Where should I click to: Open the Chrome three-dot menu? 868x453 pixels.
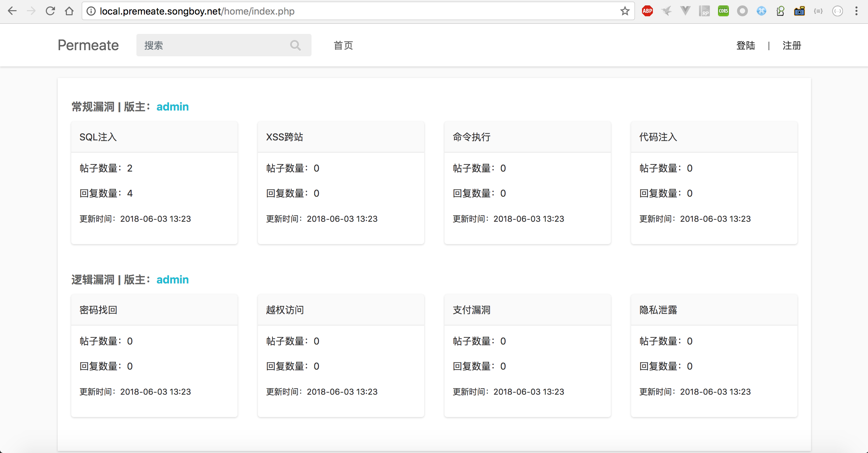[x=856, y=11]
